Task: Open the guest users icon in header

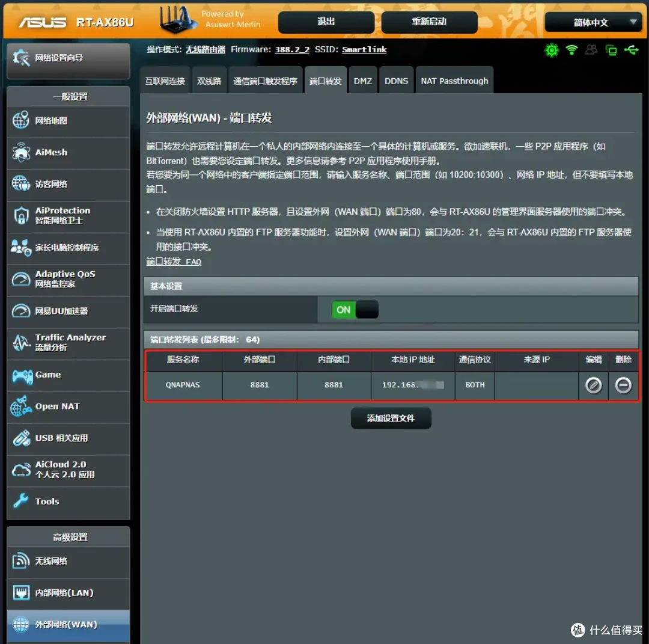Action: coord(591,51)
